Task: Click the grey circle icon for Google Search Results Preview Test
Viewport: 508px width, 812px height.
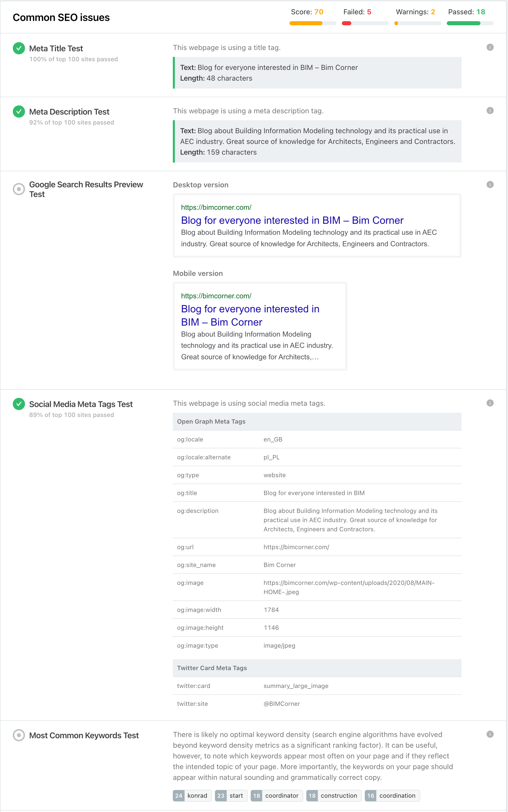Action: point(19,189)
